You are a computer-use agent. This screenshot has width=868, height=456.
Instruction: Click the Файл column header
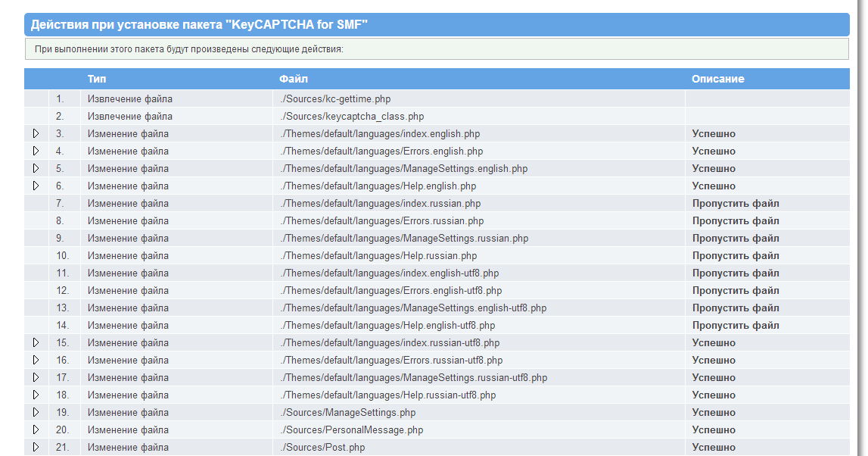point(294,79)
